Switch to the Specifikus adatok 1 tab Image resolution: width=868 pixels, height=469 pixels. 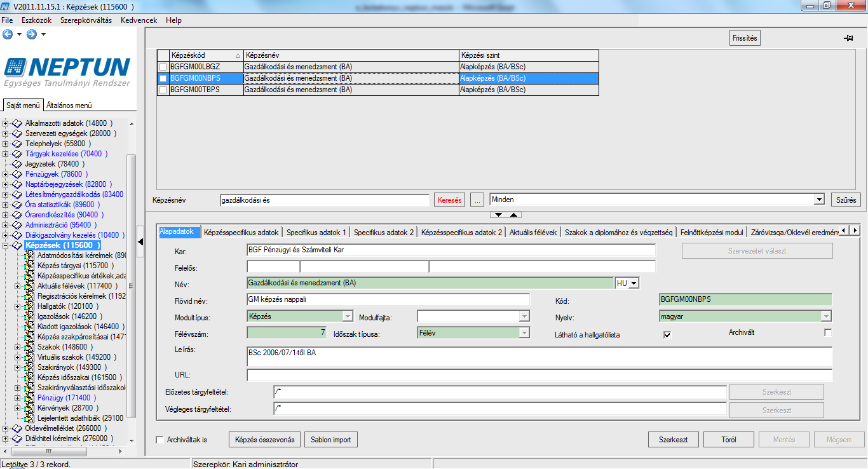coord(316,232)
